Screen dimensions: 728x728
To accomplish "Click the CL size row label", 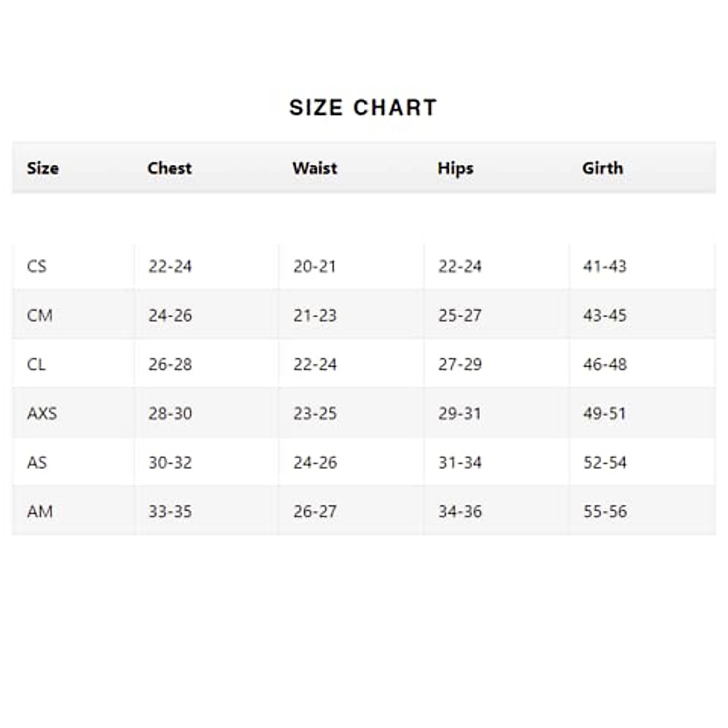I will click(36, 365).
